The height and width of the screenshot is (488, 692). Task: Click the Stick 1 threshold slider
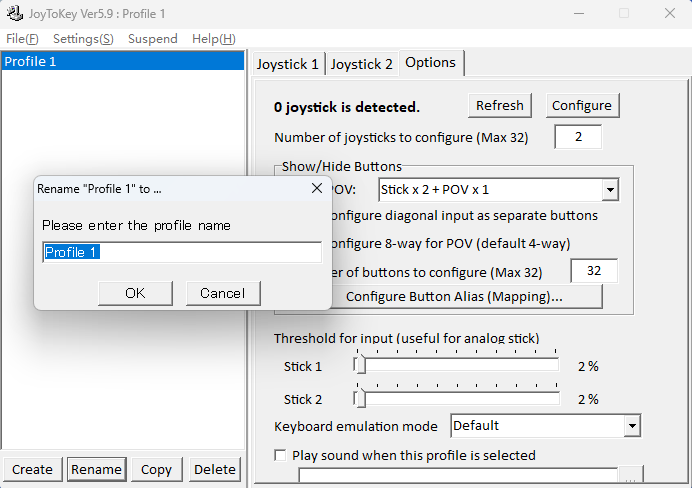tap(360, 366)
